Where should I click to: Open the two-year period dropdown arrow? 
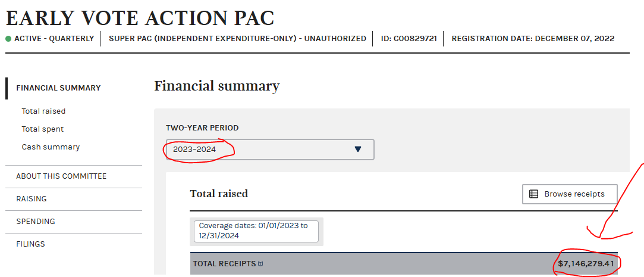[357, 149]
